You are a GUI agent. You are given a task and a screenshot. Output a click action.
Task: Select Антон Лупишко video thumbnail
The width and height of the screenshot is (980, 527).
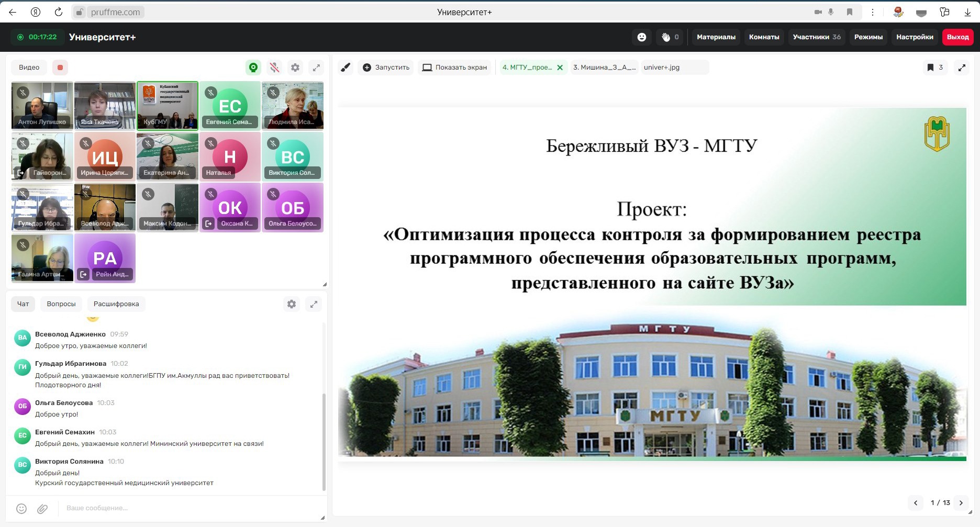pos(42,106)
